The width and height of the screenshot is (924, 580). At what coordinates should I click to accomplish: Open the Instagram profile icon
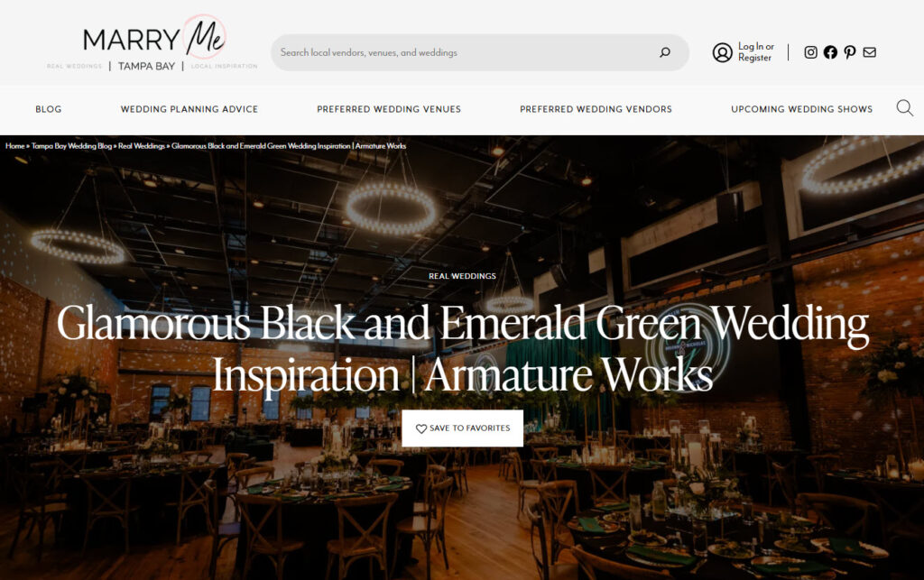tap(811, 52)
